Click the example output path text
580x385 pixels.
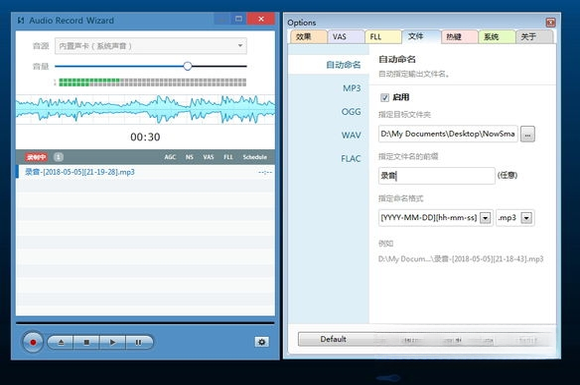(x=461, y=259)
